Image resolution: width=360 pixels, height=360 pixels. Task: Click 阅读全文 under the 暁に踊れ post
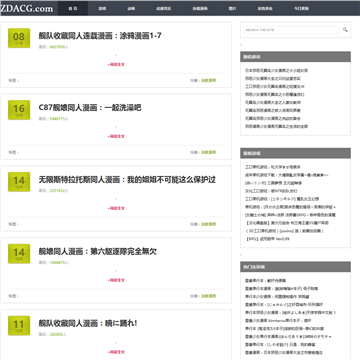point(116,352)
